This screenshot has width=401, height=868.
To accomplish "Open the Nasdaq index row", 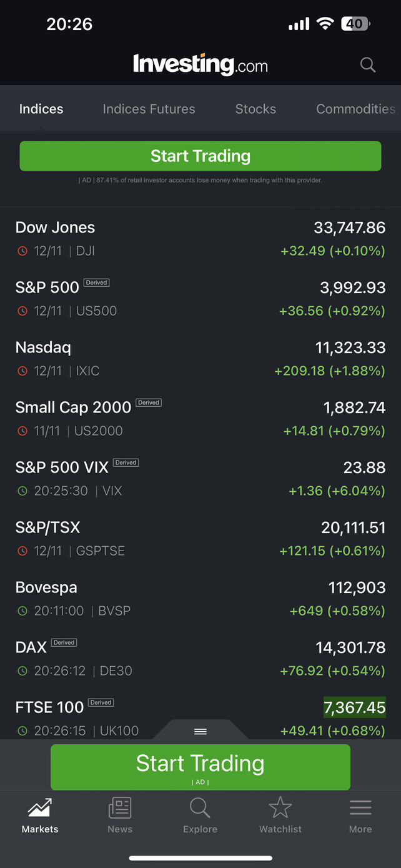I will click(200, 358).
